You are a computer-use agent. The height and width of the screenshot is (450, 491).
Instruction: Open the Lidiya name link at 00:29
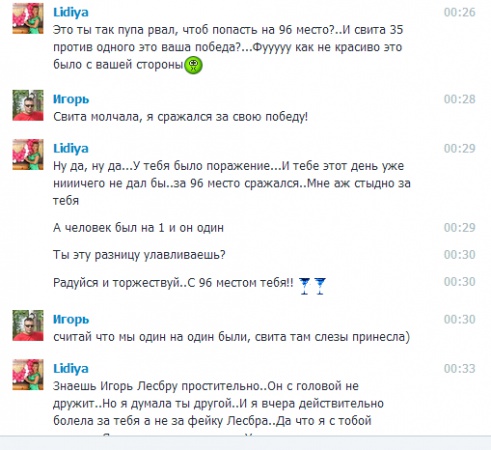coord(71,148)
